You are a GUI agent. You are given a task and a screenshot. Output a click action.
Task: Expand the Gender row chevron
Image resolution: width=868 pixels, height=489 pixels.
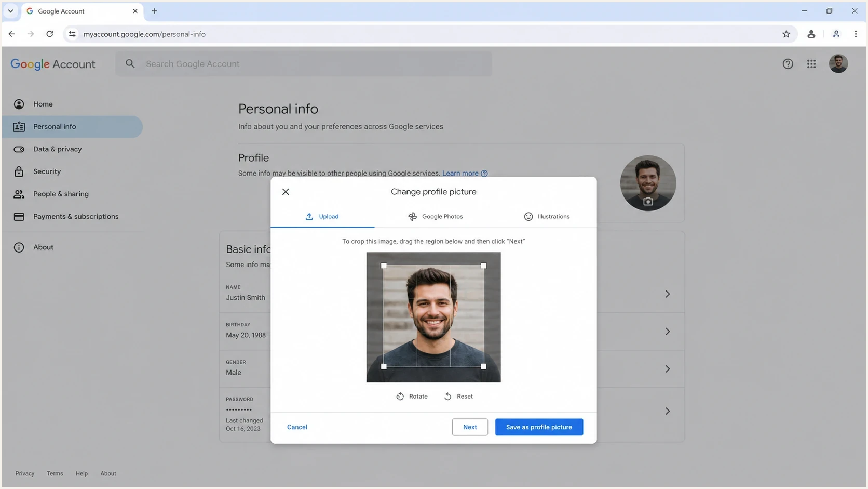coord(668,369)
